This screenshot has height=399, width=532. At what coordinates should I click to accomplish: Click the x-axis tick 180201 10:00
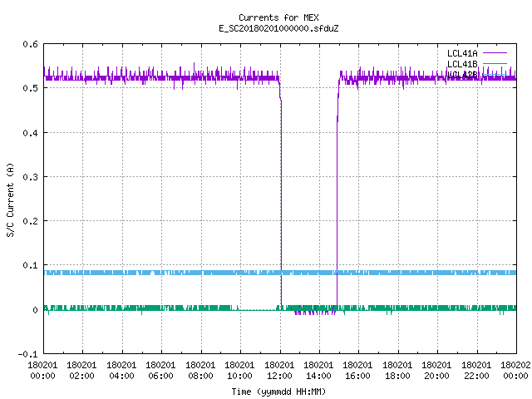(240, 370)
